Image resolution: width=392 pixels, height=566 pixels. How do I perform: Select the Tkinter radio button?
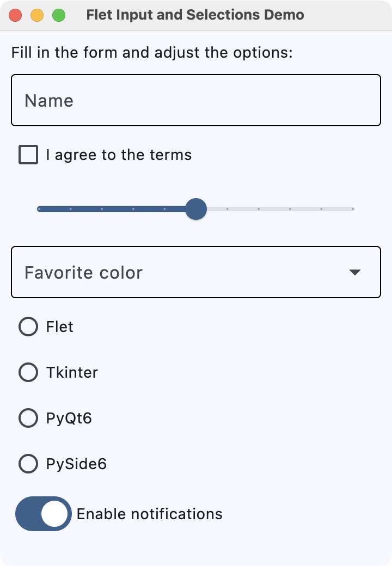[x=28, y=372]
